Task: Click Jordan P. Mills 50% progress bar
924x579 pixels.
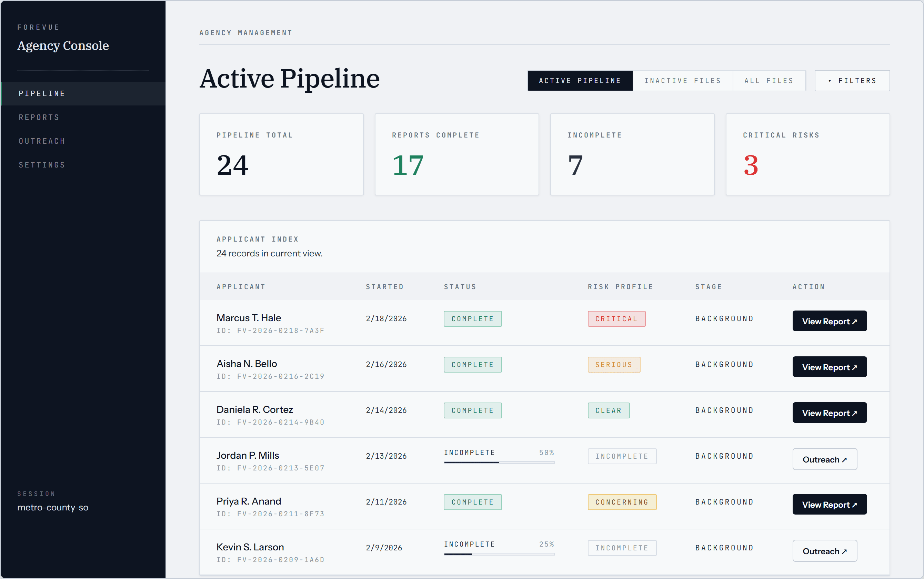Action: (x=499, y=462)
